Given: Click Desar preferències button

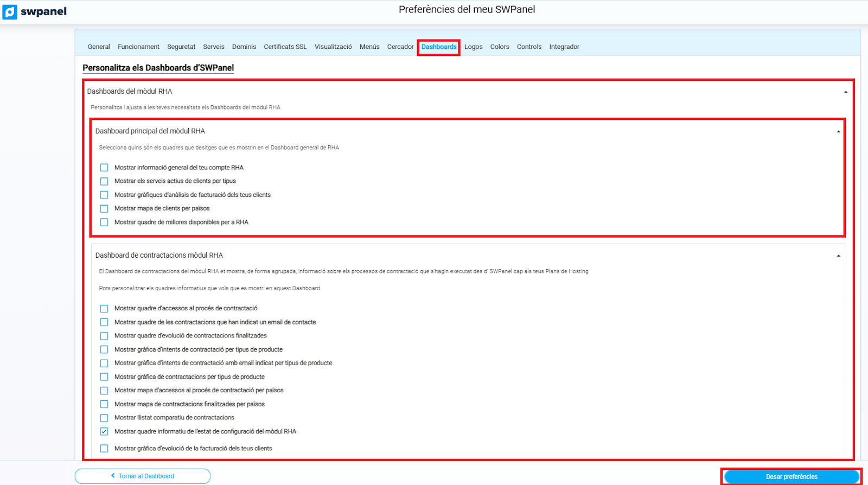Looking at the screenshot, I should click(x=791, y=476).
